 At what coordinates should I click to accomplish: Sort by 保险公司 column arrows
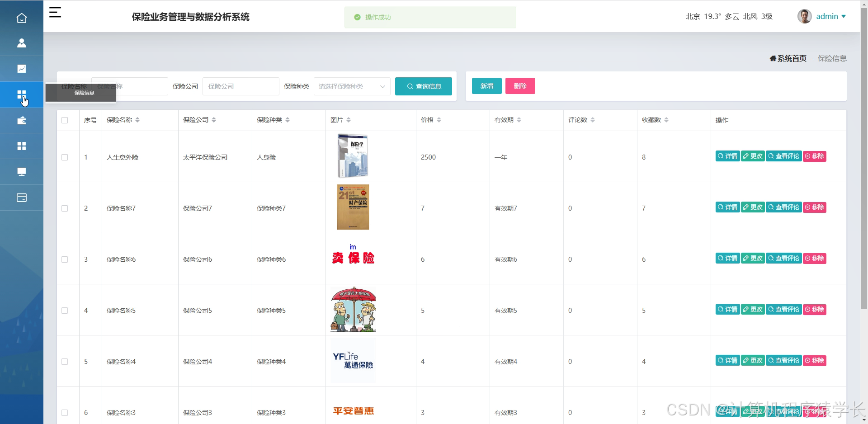point(214,120)
